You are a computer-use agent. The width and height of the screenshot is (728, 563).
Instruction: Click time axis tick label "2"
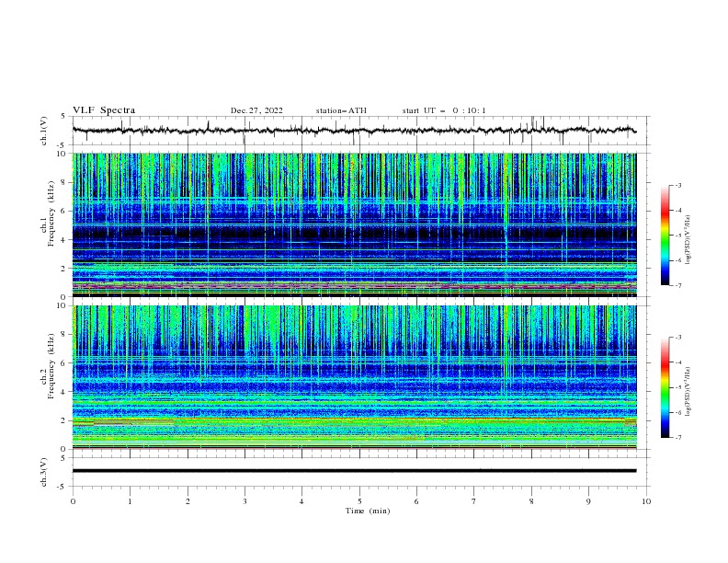point(188,501)
